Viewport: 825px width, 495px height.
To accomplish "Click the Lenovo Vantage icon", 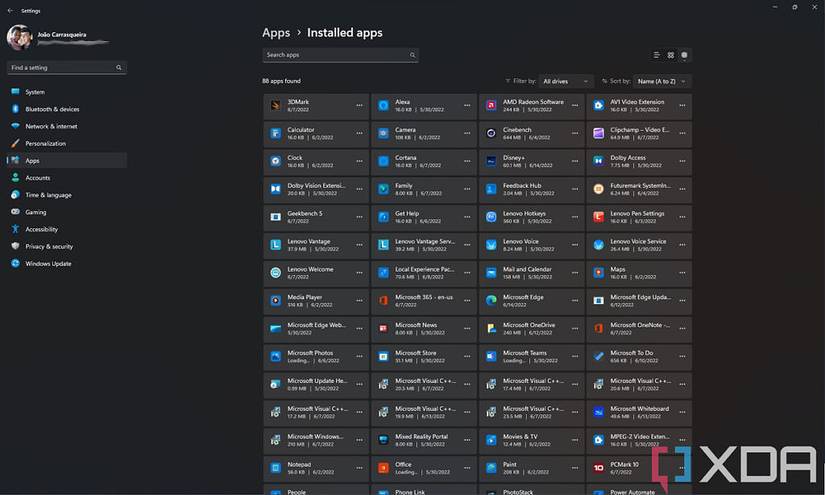I will 276,245.
